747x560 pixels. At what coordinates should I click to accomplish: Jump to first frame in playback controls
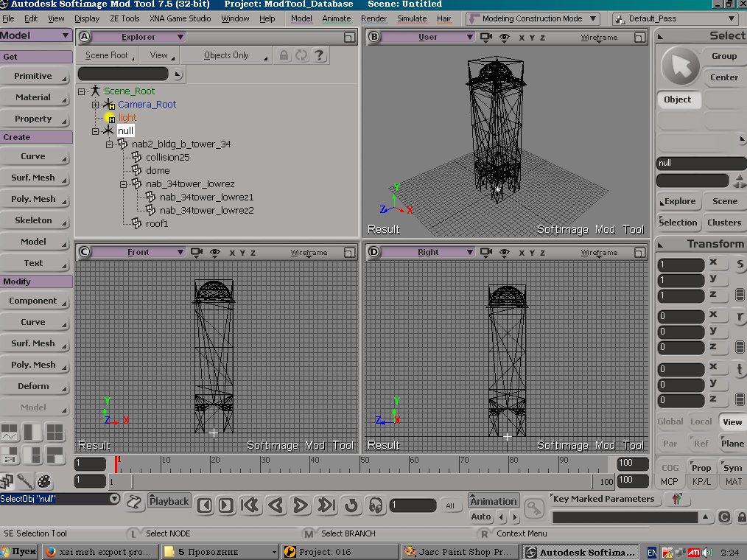250,505
